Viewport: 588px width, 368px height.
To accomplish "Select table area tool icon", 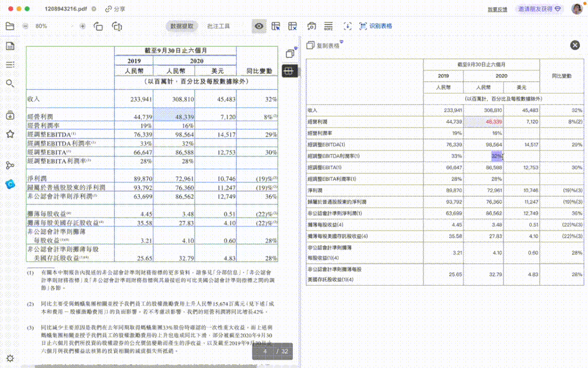I will click(x=276, y=26).
